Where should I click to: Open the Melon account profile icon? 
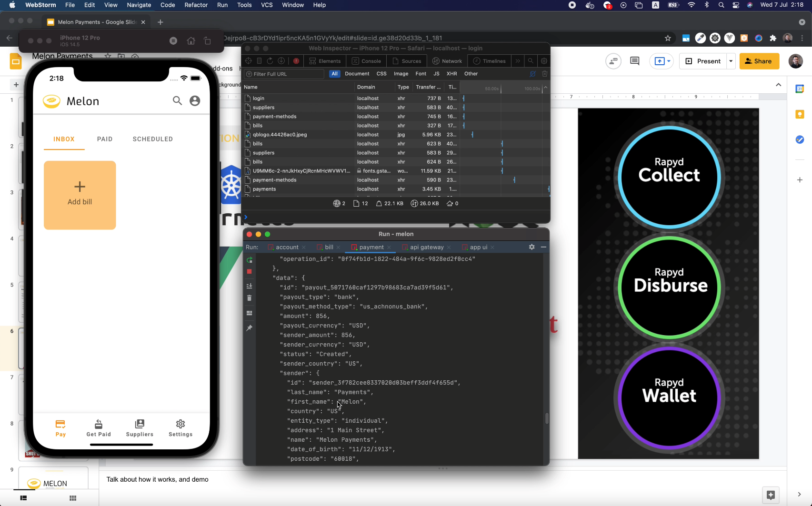tap(195, 101)
